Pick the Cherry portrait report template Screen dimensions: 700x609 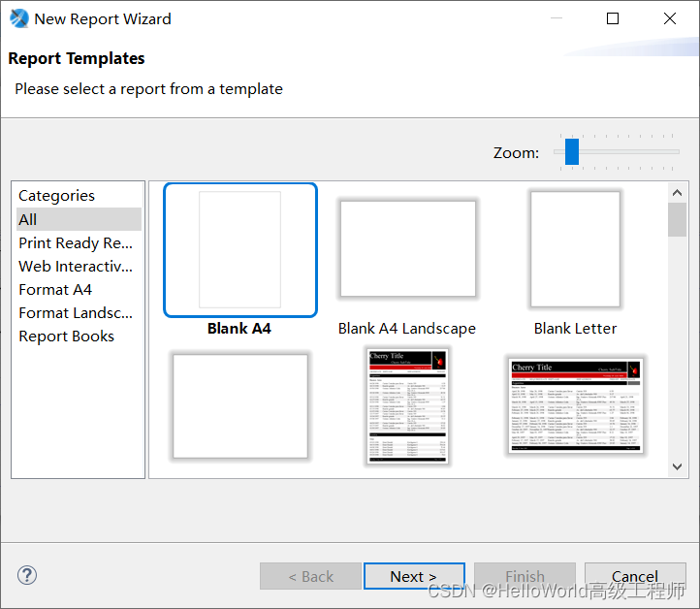(x=407, y=406)
